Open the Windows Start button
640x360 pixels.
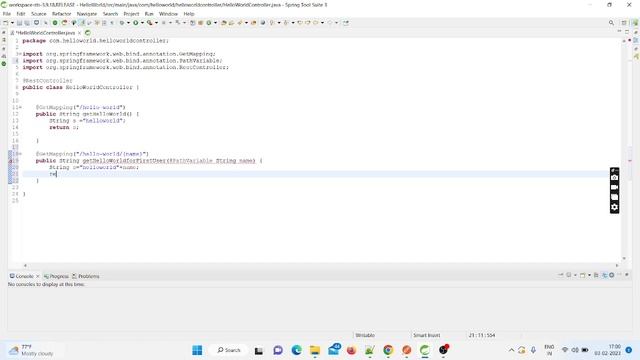(197, 350)
